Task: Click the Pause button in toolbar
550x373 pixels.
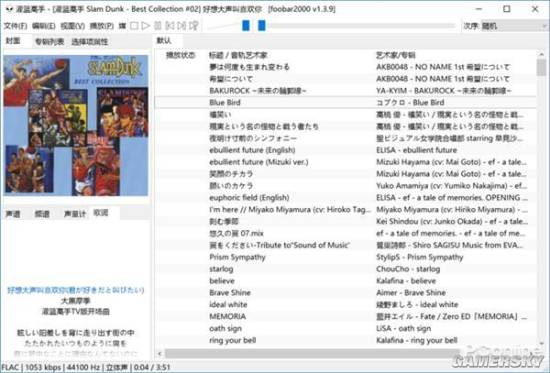Action: [158, 26]
